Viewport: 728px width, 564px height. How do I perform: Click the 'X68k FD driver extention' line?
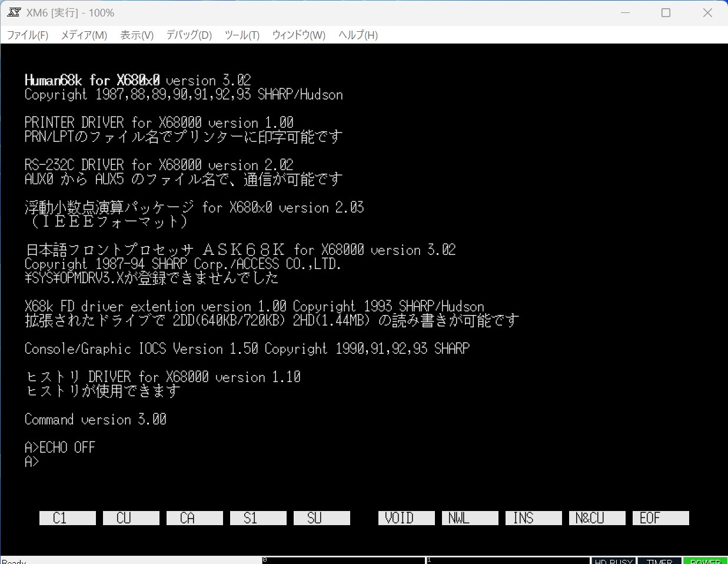[x=254, y=306]
